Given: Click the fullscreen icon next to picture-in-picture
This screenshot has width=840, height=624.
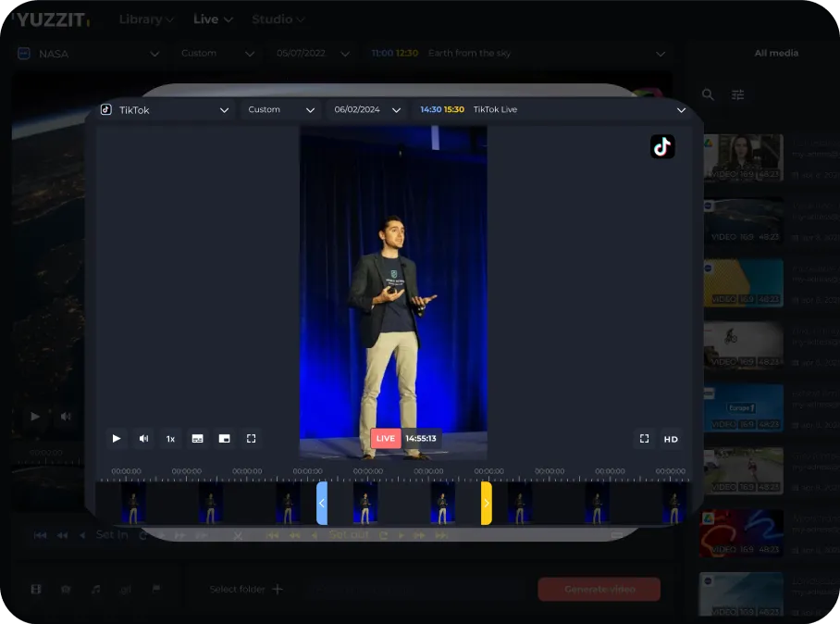Looking at the screenshot, I should click(251, 439).
